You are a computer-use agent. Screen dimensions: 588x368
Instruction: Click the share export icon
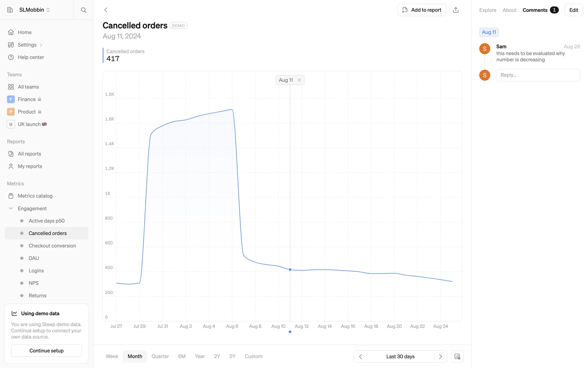(456, 10)
